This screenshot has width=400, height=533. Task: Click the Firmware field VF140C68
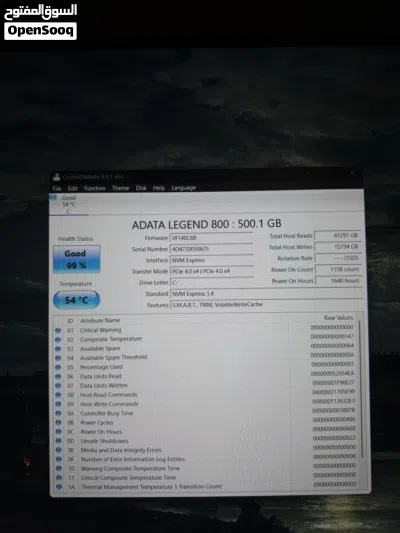pyautogui.click(x=211, y=238)
